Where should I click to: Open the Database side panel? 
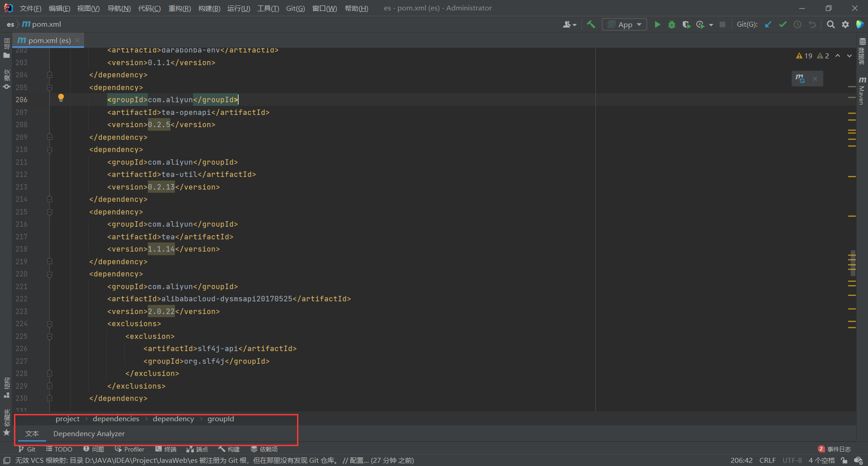(x=862, y=51)
